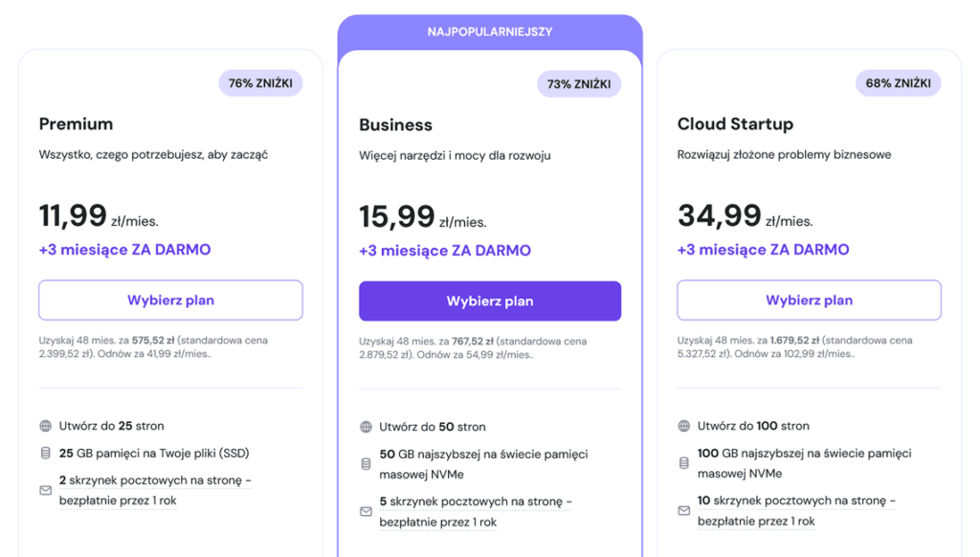The height and width of the screenshot is (557, 980).
Task: Click the mail icon beside 5 skrzynek pocztowych
Action: (x=367, y=511)
